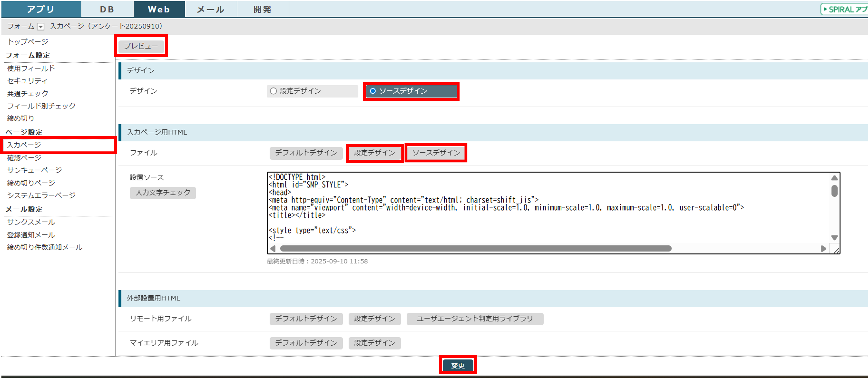Viewport: 868px width, 378px height.
Task: Click left scroll arrow of source textarea
Action: (x=273, y=249)
